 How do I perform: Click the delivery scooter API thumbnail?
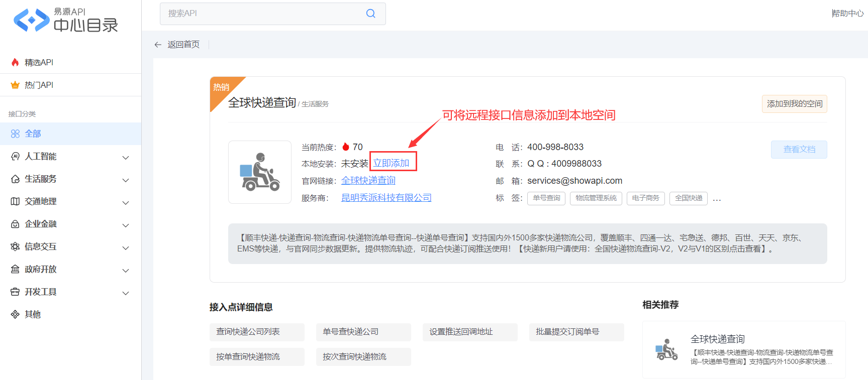[x=260, y=172]
